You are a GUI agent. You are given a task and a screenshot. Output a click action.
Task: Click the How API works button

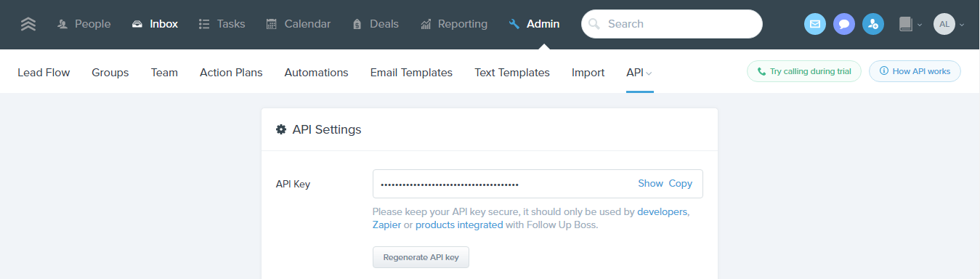pyautogui.click(x=915, y=71)
